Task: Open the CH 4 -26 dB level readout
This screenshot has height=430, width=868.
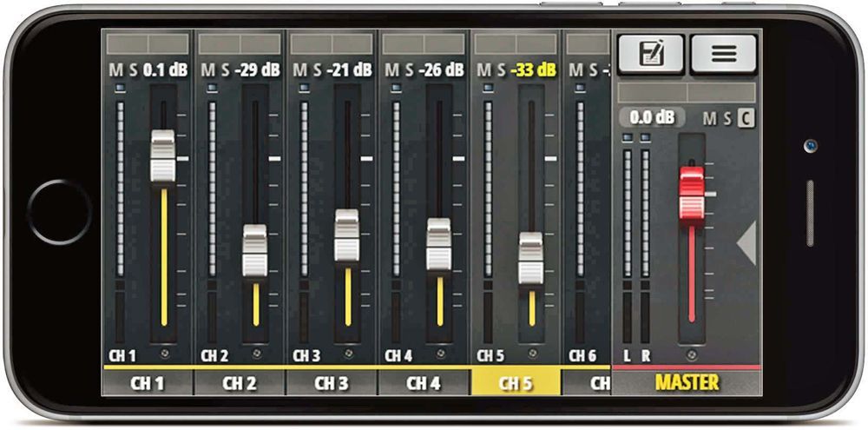Action: 441,69
